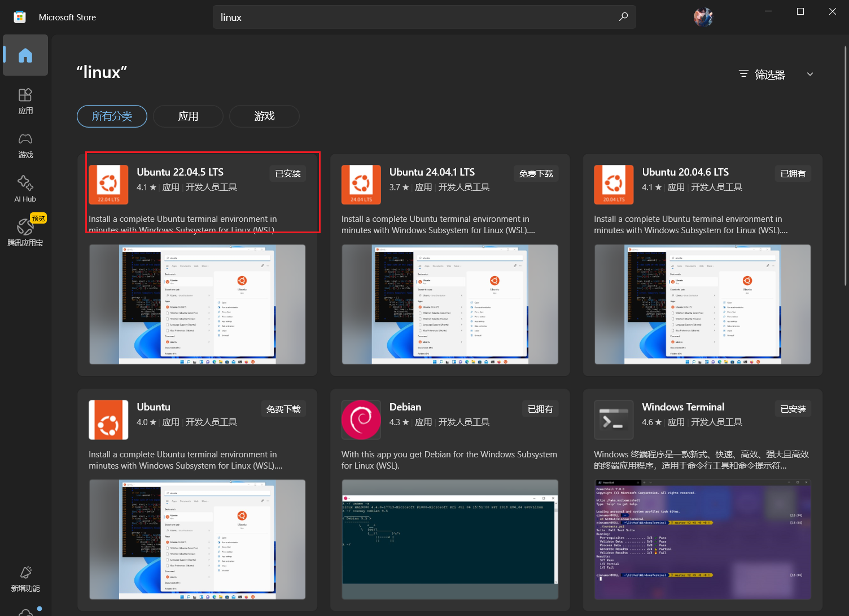The height and width of the screenshot is (616, 849).
Task: Click the Windows Terminal title text
Action: tap(683, 407)
